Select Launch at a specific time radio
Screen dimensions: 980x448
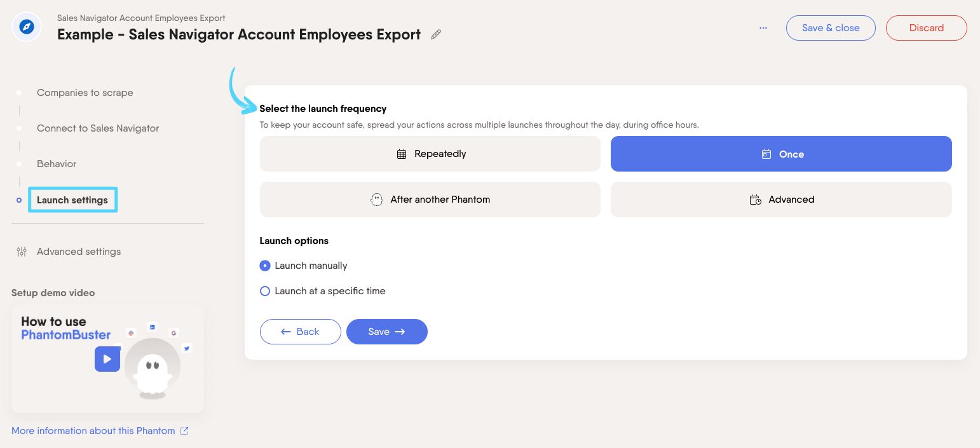click(x=265, y=291)
